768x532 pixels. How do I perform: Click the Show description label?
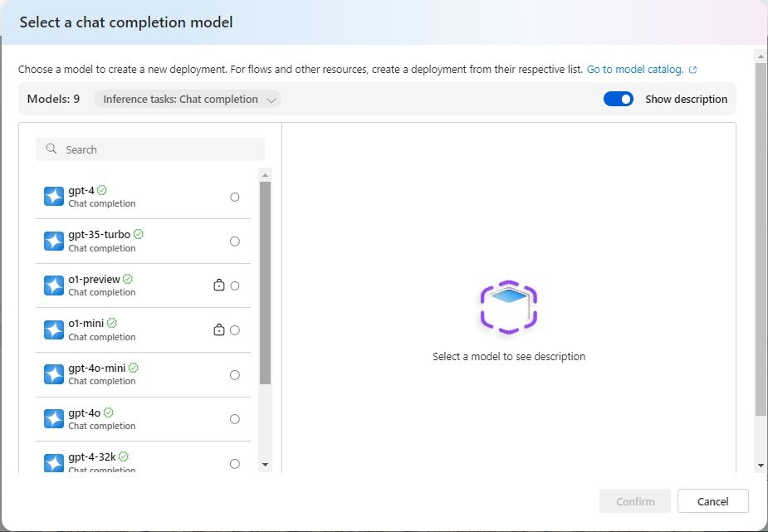point(686,99)
